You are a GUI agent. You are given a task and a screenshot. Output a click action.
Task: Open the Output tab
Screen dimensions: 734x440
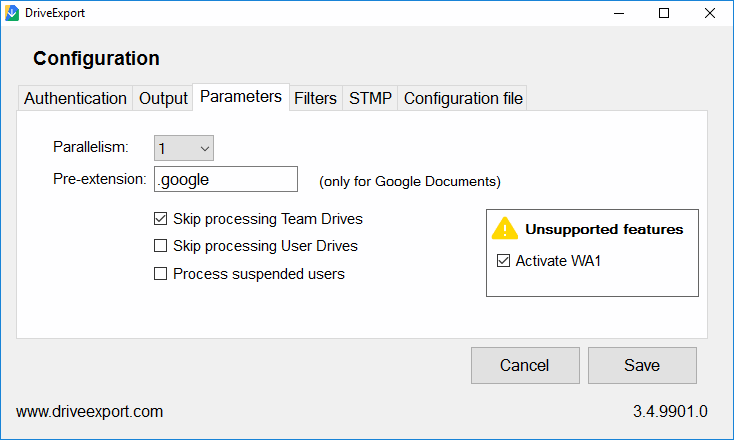163,98
